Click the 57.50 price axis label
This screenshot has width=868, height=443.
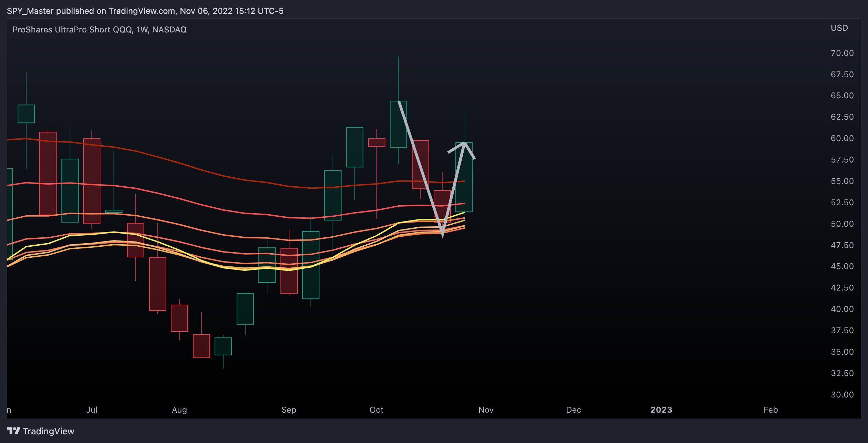842,160
